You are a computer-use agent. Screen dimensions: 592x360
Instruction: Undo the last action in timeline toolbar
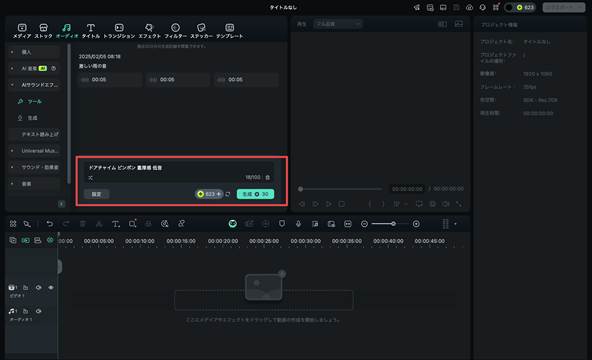coord(49,224)
